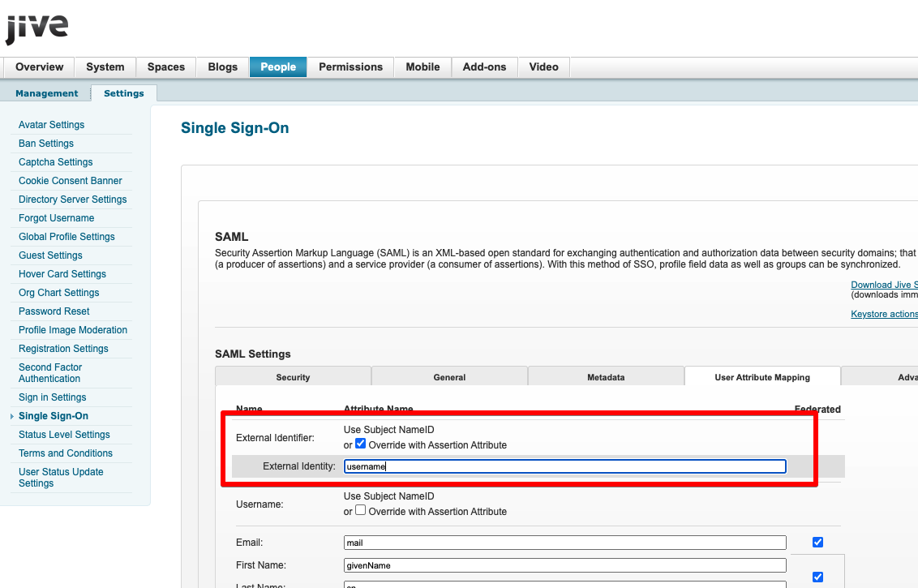This screenshot has width=918, height=588.
Task: Click the Download Jive link
Action: click(884, 285)
